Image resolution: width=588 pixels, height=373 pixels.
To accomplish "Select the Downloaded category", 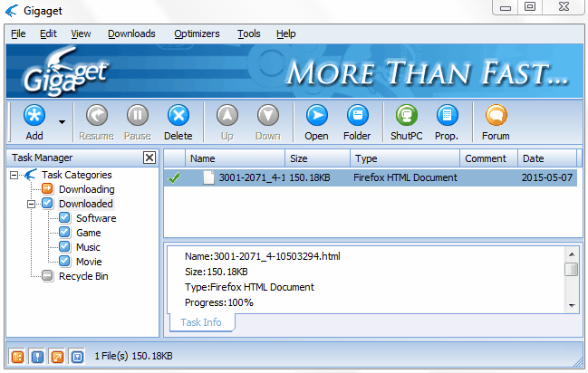I will (x=86, y=204).
